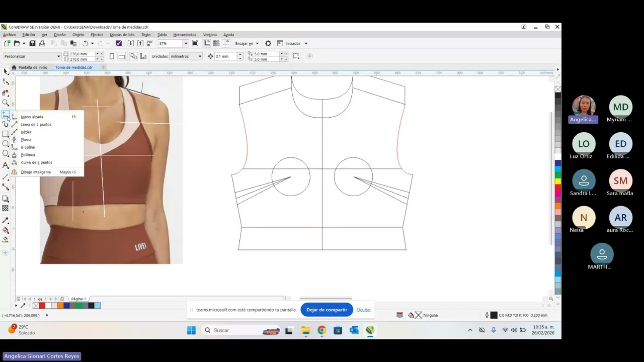The width and height of the screenshot is (644, 362).
Task: Print the document
Action: click(x=42, y=44)
